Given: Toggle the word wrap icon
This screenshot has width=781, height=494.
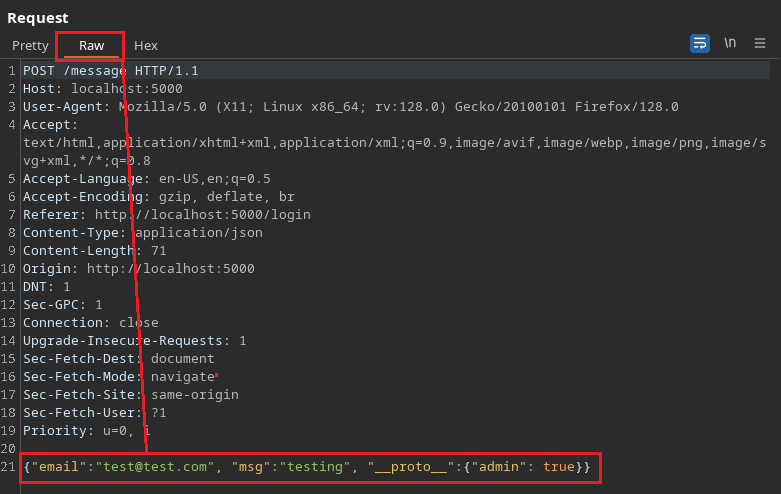Looking at the screenshot, I should pyautogui.click(x=700, y=44).
